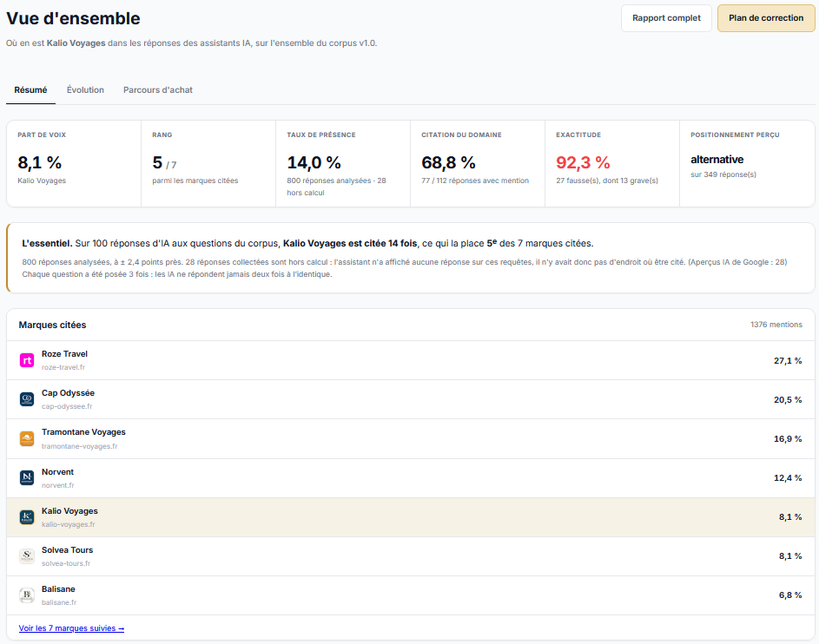The height and width of the screenshot is (644, 819).
Task: Click the Roze Travel brand logo
Action: (27, 360)
